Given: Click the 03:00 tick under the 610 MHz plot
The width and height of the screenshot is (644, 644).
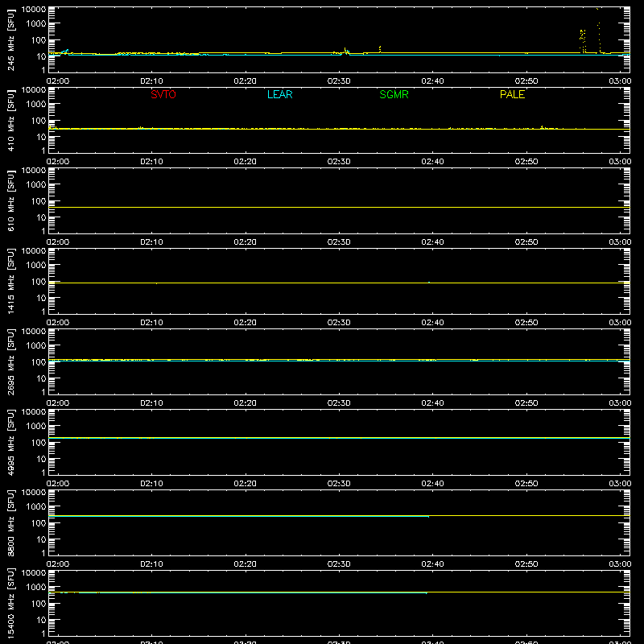Looking at the screenshot, I should coord(620,242).
